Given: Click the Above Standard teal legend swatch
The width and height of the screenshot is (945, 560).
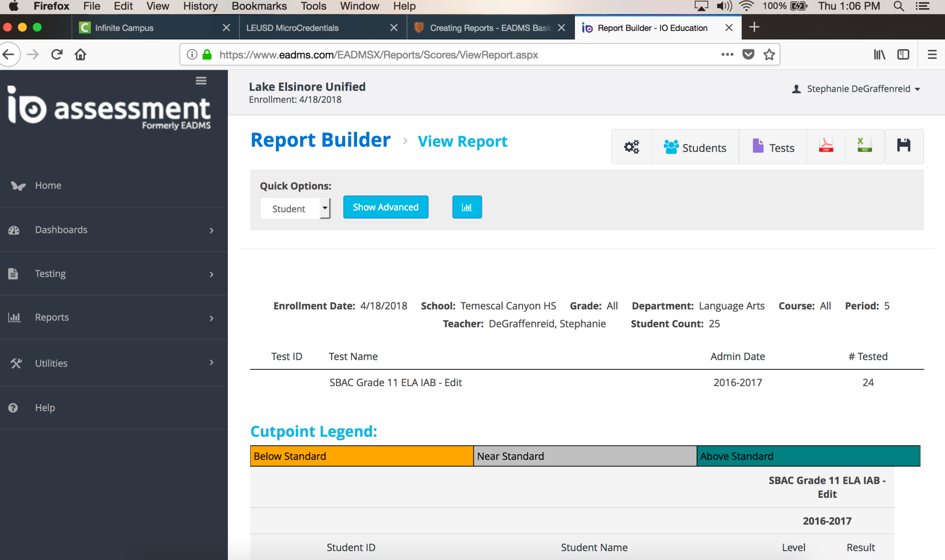Looking at the screenshot, I should coord(808,456).
